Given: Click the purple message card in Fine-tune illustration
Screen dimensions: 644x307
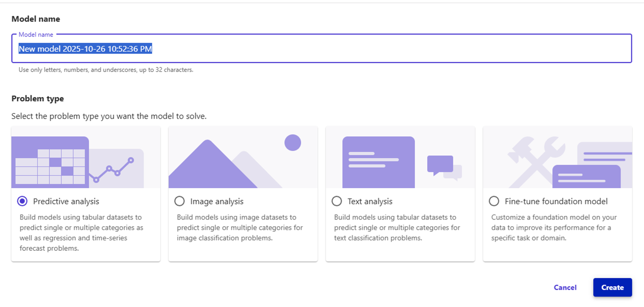Looking at the screenshot, I should 586,176.
